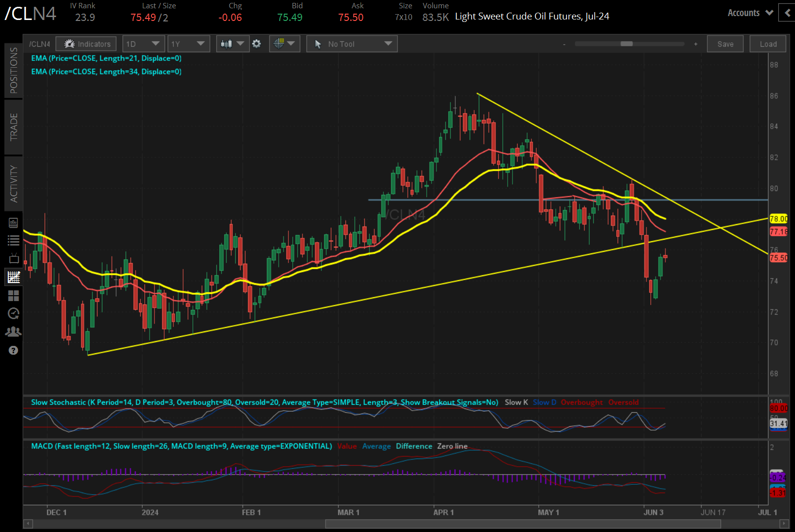Click the zoom out minus icon
This screenshot has width=795, height=532.
(565, 44)
